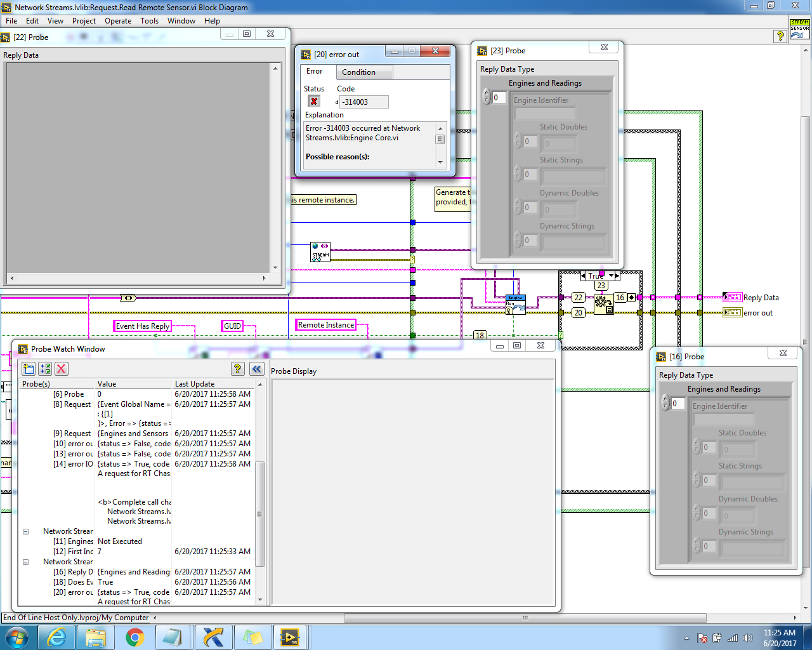Go to previous case with left arrow
812x650 pixels.
[584, 275]
